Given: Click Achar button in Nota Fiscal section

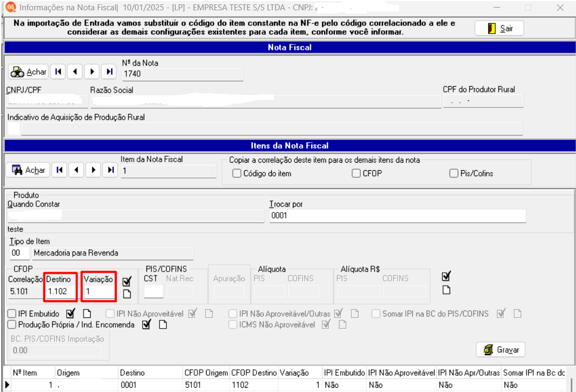Looking at the screenshot, I should [x=28, y=72].
